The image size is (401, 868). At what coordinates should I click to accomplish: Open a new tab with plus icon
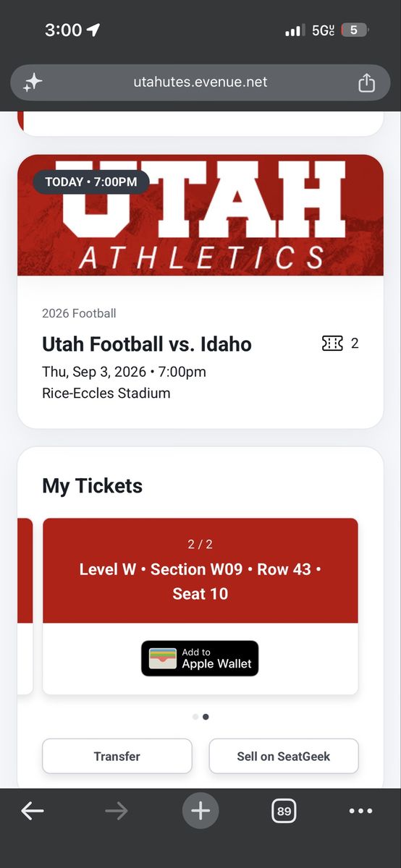point(200,811)
